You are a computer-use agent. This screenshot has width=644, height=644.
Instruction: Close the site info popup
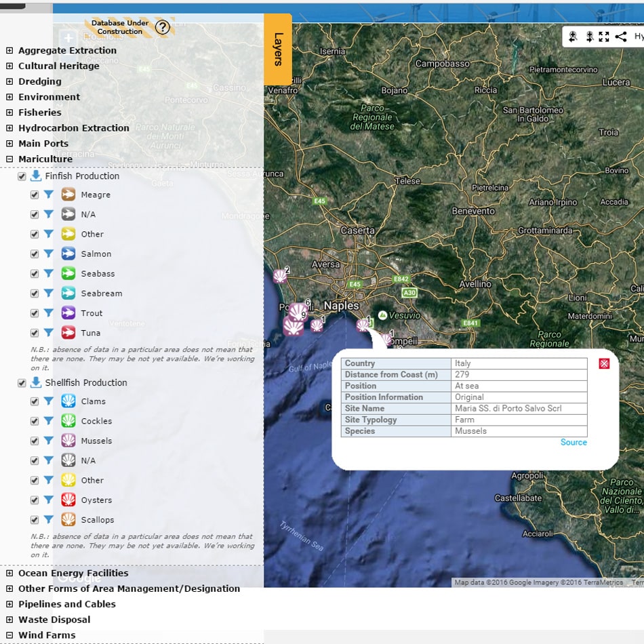pyautogui.click(x=604, y=364)
